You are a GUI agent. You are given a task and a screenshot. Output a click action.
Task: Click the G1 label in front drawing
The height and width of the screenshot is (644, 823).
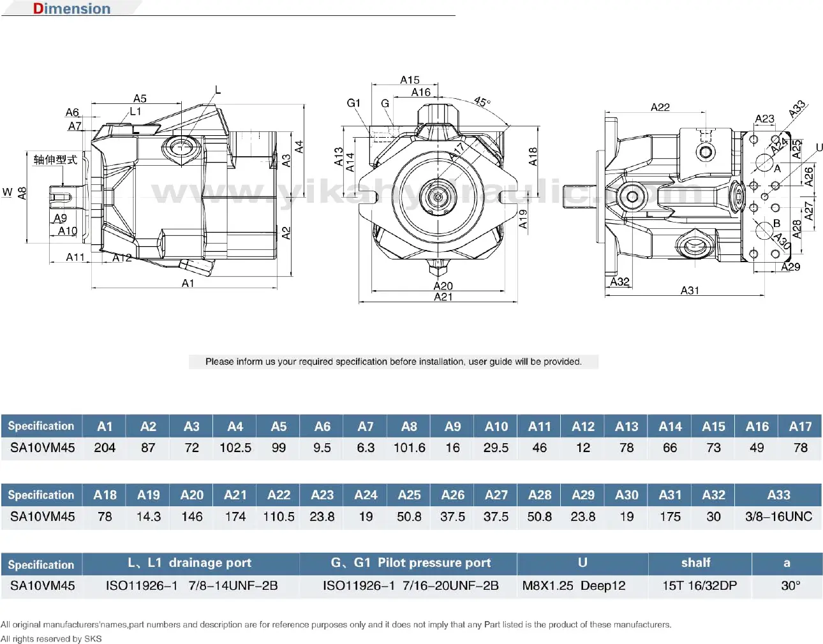(x=353, y=103)
